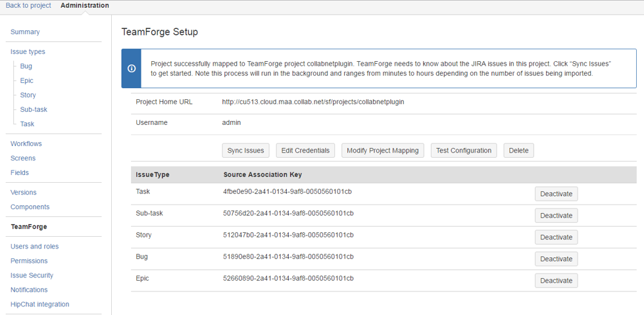Deactivate the Epic issue type

coord(556,281)
